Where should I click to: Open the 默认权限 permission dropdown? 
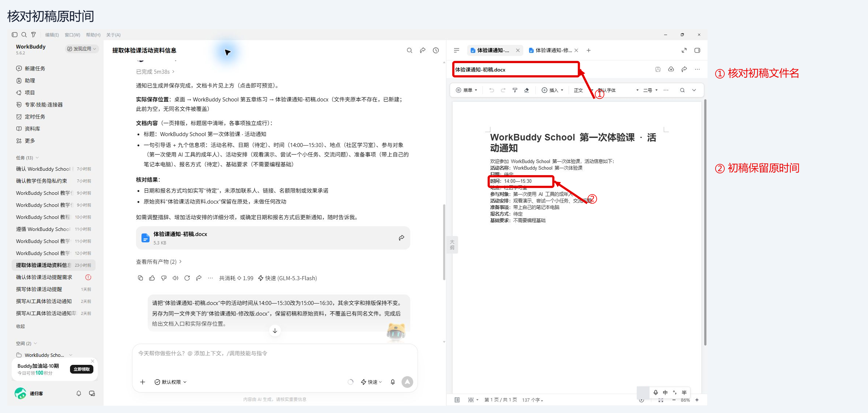coord(171,382)
